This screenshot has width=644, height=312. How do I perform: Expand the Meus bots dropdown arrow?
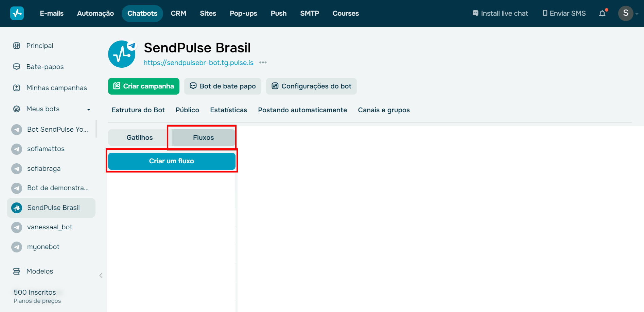89,109
